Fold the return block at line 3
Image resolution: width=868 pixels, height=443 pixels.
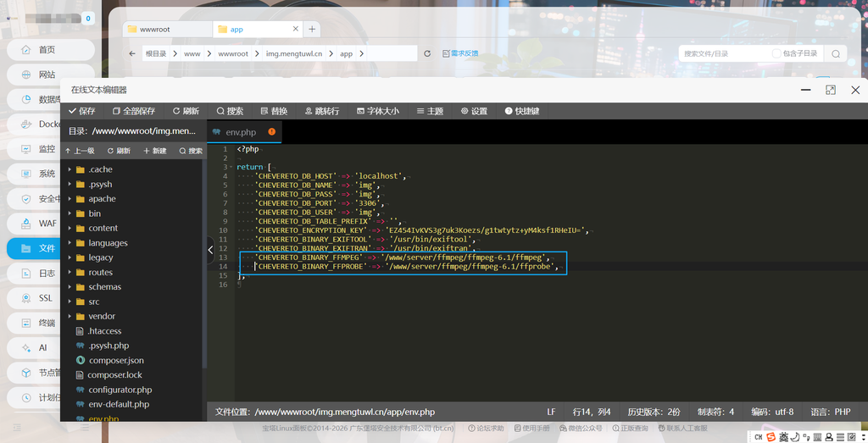click(x=231, y=167)
